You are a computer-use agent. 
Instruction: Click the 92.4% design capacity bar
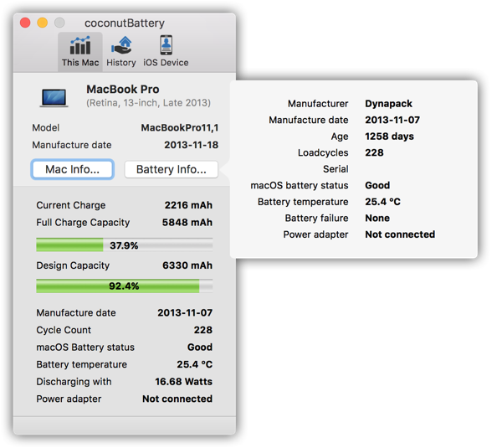(x=124, y=286)
